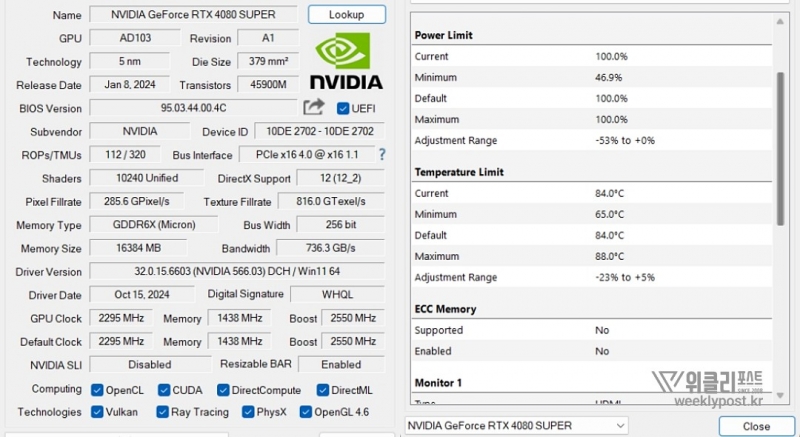The image size is (800, 437).
Task: Select Power Limit Minimum 46.9% row
Action: pos(592,78)
